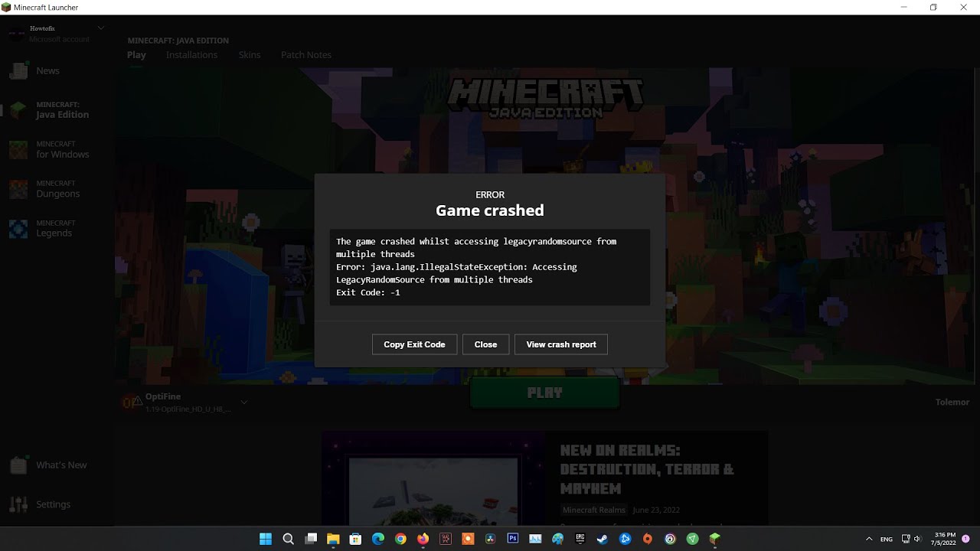Switch to the Installations tab
The height and width of the screenshot is (551, 980).
pyautogui.click(x=191, y=55)
